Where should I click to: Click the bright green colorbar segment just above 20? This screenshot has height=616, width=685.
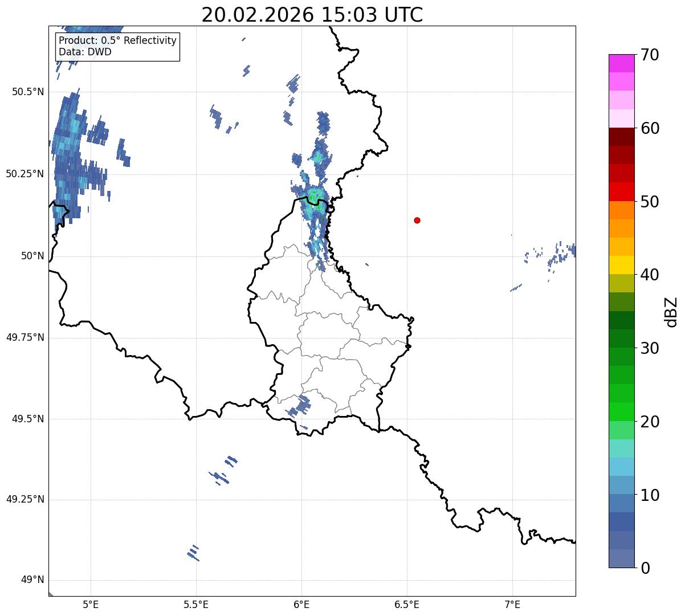pyautogui.click(x=622, y=411)
